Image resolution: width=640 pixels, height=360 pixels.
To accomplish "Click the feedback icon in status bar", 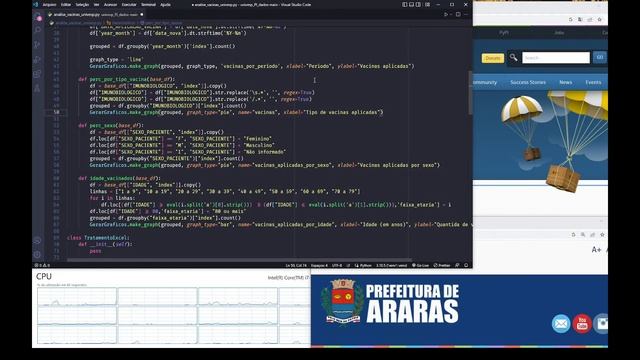I will pos(457,265).
